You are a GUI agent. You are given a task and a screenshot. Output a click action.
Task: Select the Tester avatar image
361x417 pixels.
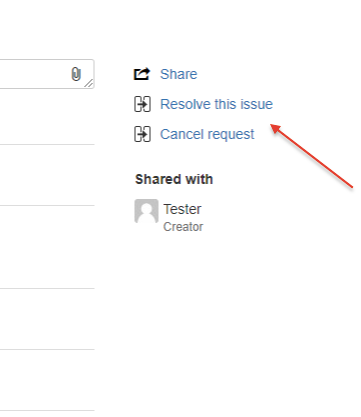click(146, 211)
